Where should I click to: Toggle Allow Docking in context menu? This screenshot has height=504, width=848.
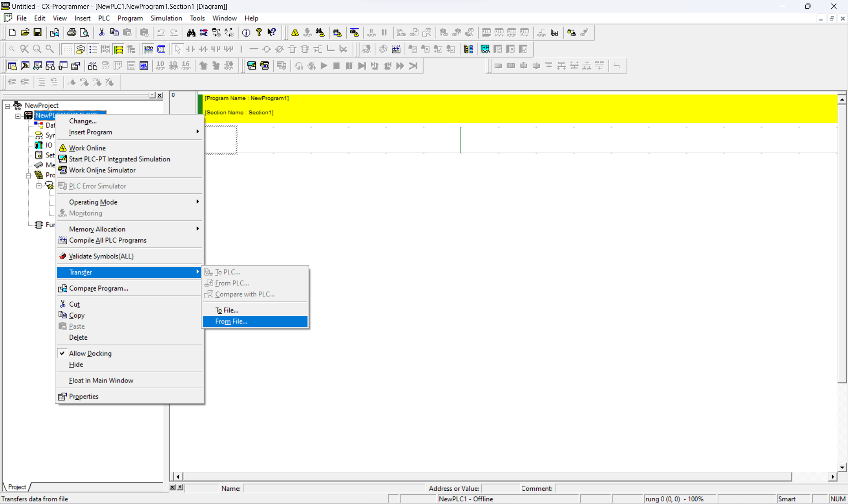[x=90, y=353]
